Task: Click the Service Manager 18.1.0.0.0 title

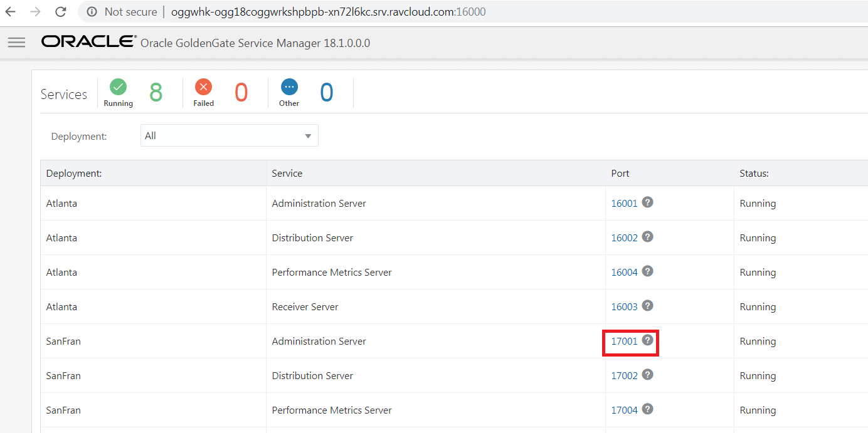Action: click(x=255, y=43)
